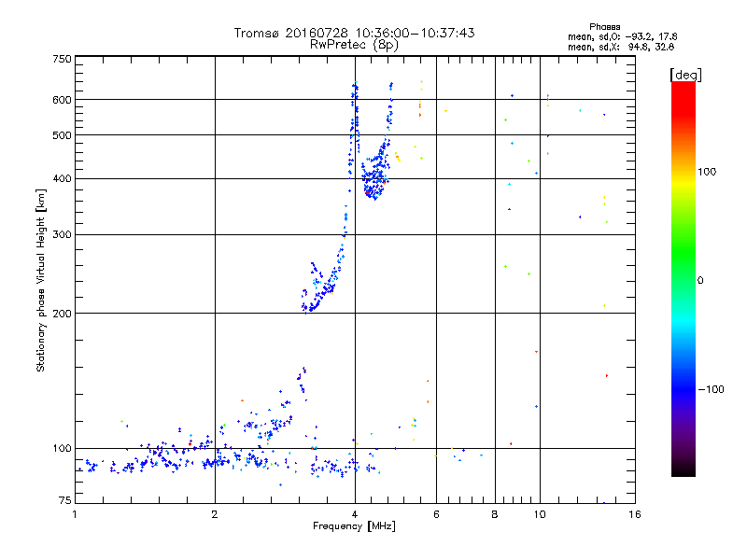Click the x-axis tick label '2'
Image resolution: width=747 pixels, height=560 pixels.
click(x=215, y=514)
